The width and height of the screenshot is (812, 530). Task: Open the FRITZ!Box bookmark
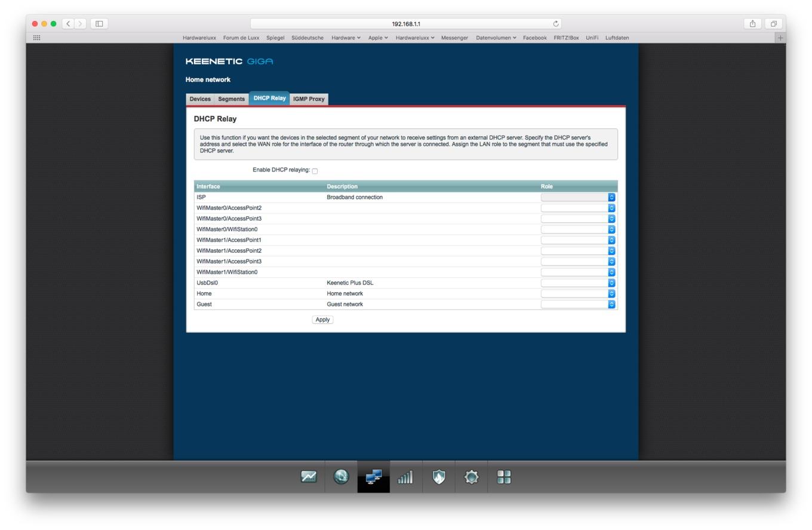[x=566, y=38]
